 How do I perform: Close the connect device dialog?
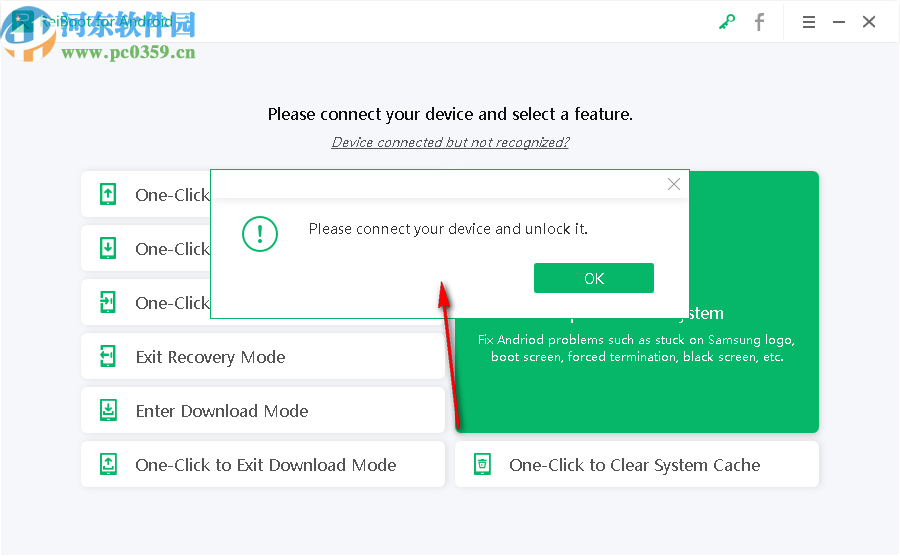coord(674,184)
